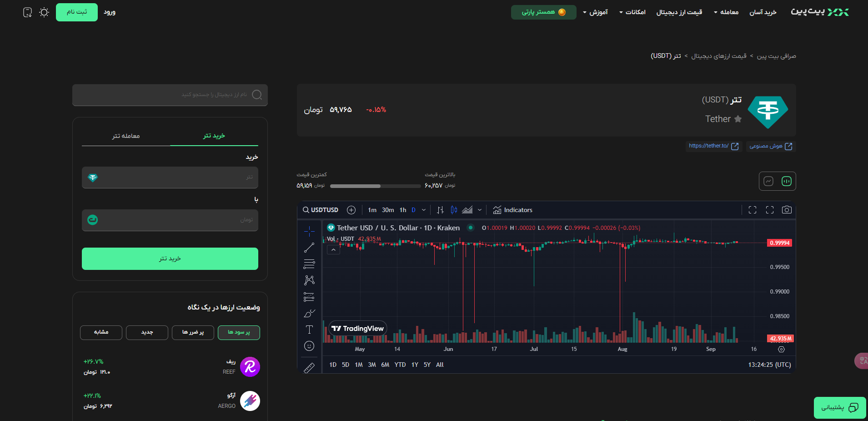Capture chart screenshot with the camera icon
Screen dimensions: 868x421
pyautogui.click(x=787, y=210)
